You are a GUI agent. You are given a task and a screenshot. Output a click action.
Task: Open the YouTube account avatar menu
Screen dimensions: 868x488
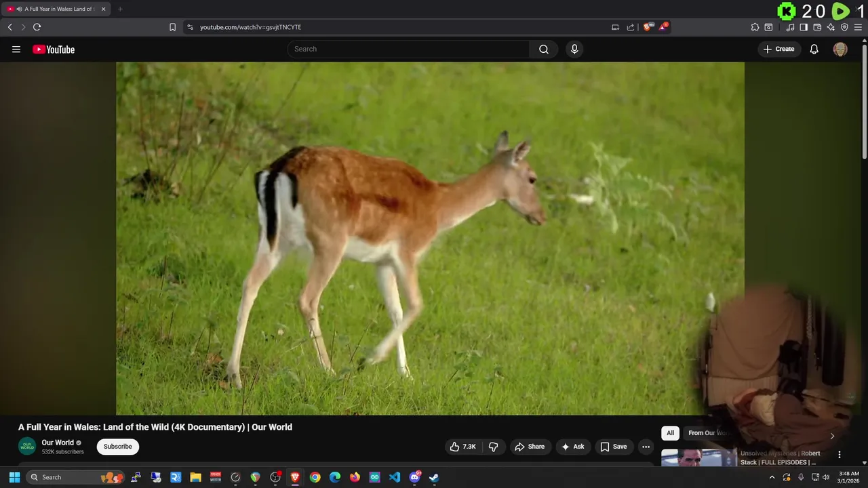pyautogui.click(x=840, y=49)
